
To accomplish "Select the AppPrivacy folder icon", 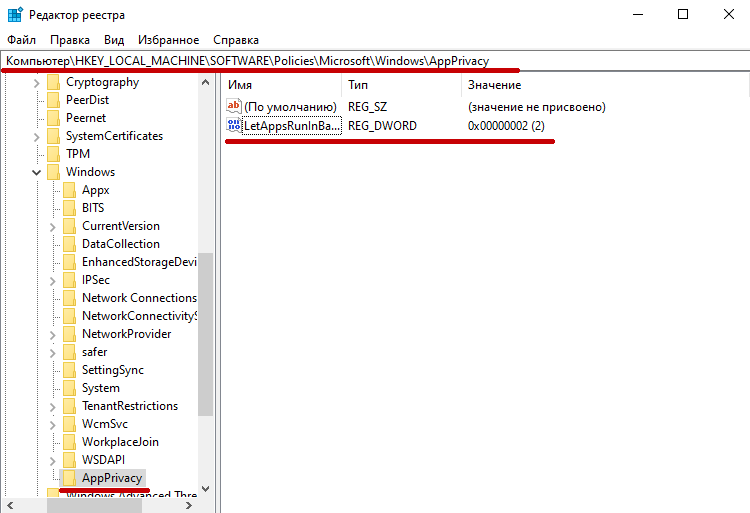I will point(69,478).
